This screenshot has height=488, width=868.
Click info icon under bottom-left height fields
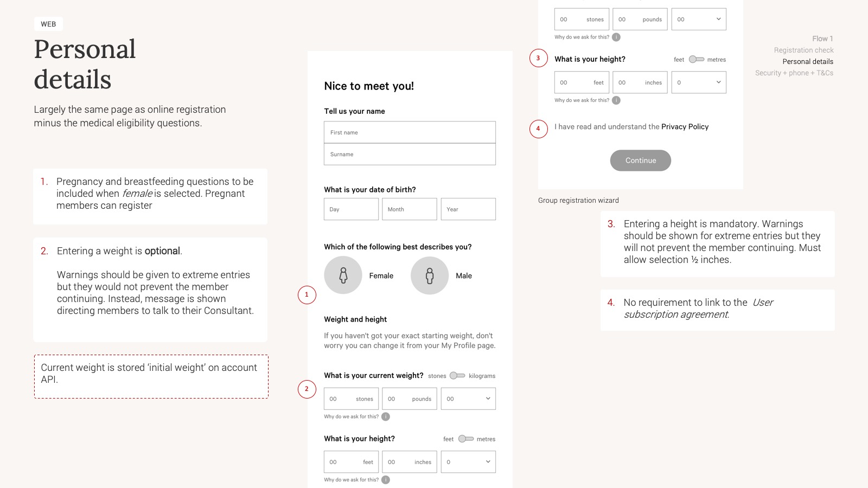pyautogui.click(x=386, y=480)
